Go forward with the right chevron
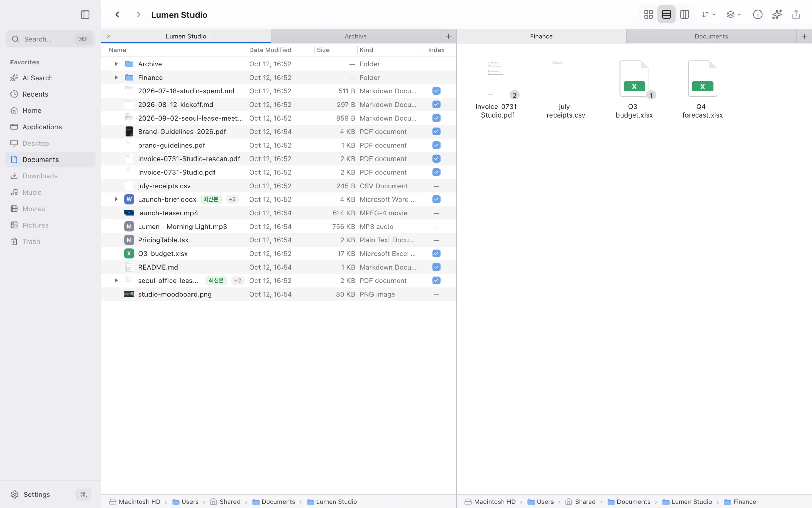This screenshot has width=812, height=508. click(x=138, y=15)
